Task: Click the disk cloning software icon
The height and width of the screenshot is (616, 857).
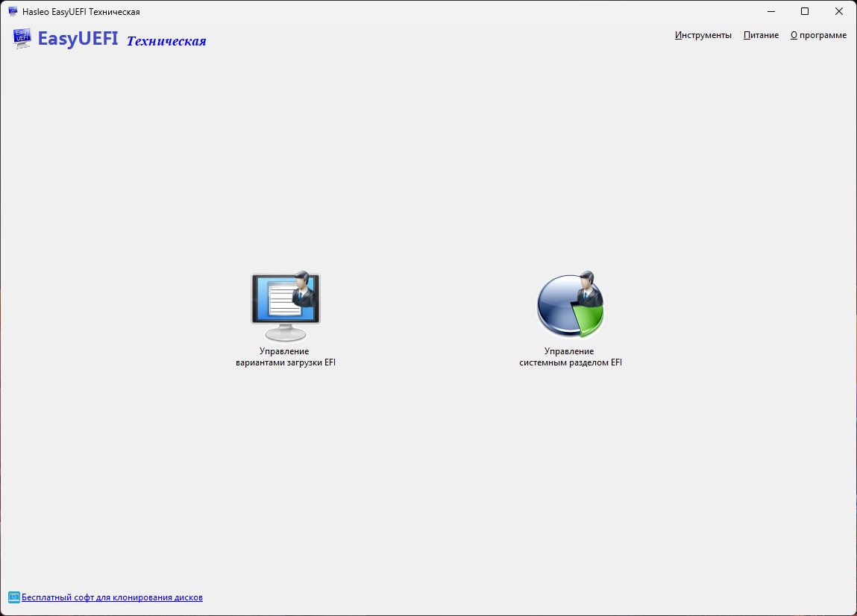Action: click(x=13, y=597)
